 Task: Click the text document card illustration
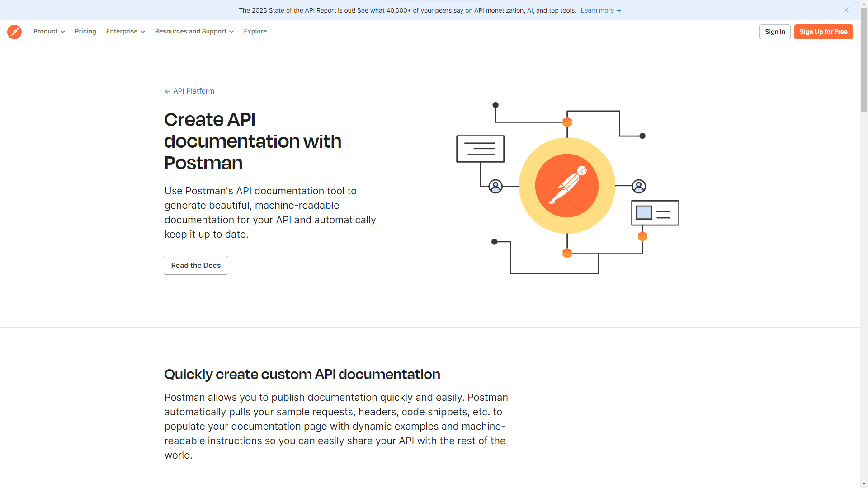(x=480, y=149)
